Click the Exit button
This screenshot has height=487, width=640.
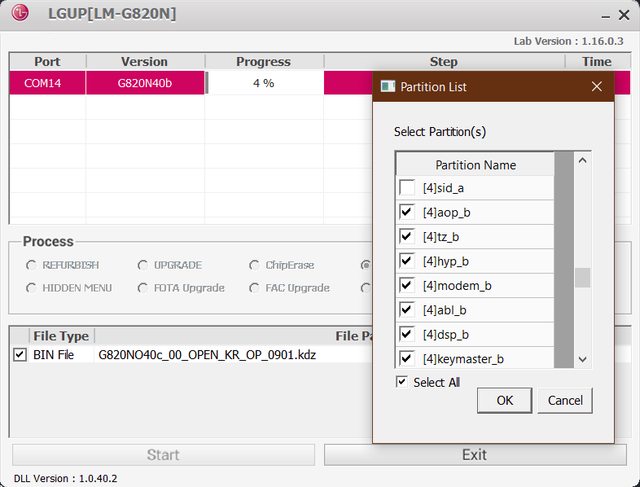[474, 455]
